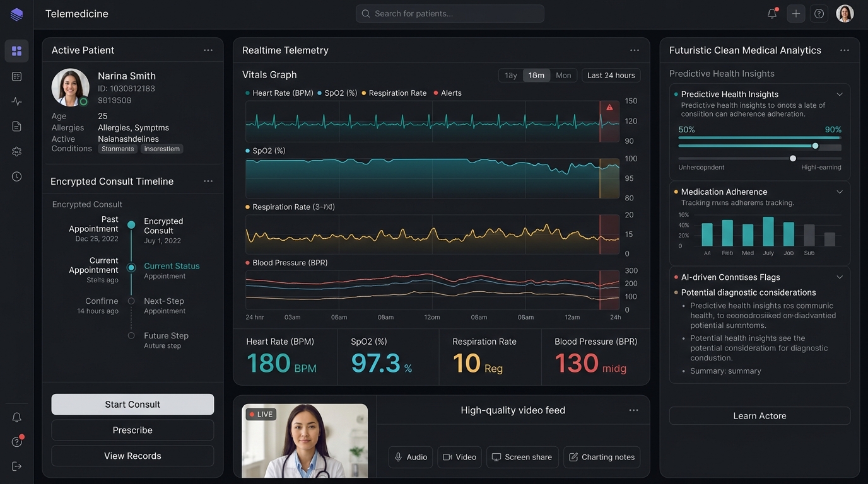
Task: Focus the Search for patients field
Action: tap(450, 13)
